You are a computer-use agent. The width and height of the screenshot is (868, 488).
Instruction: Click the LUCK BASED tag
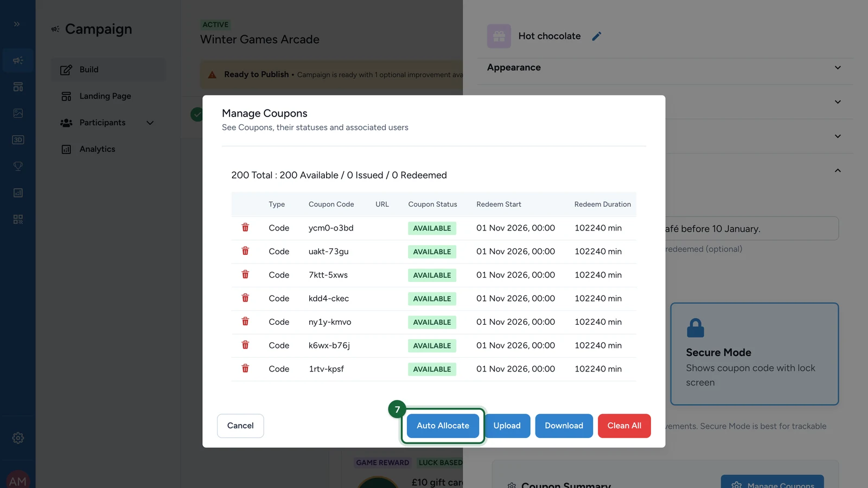[440, 463]
